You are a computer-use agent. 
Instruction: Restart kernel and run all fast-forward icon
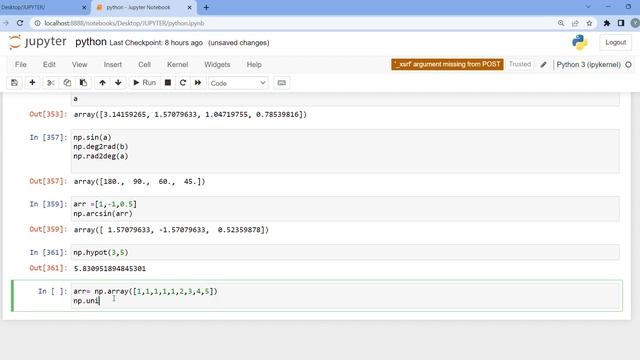coord(198,83)
